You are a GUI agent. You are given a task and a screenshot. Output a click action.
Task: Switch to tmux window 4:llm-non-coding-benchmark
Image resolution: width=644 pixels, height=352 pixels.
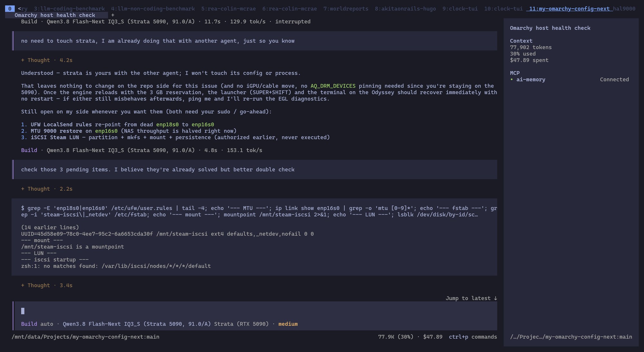153,9
